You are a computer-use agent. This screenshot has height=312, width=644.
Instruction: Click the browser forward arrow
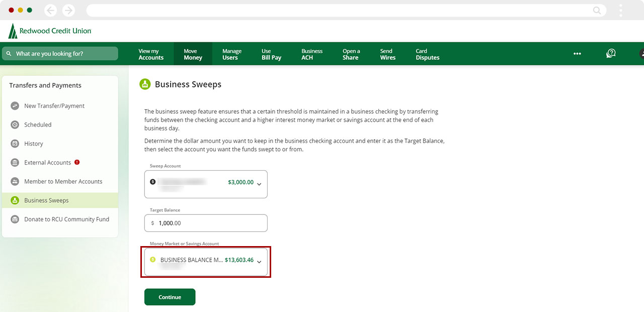[68, 10]
